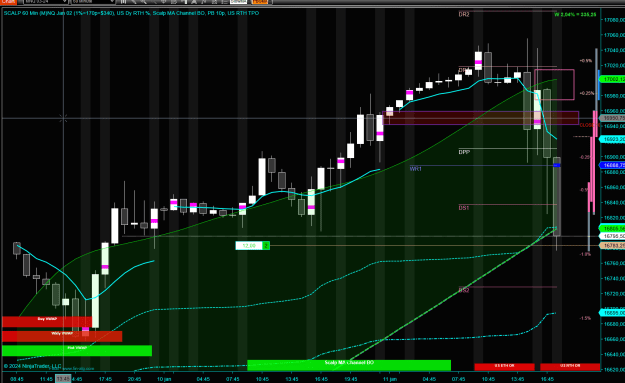Click the green W 2.04% range text
This screenshot has height=383, width=625.
(575, 15)
